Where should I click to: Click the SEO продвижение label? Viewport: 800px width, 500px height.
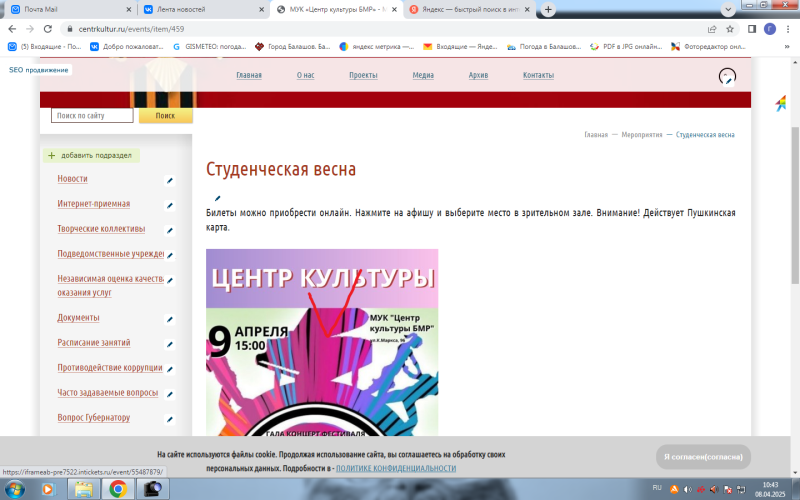(39, 70)
